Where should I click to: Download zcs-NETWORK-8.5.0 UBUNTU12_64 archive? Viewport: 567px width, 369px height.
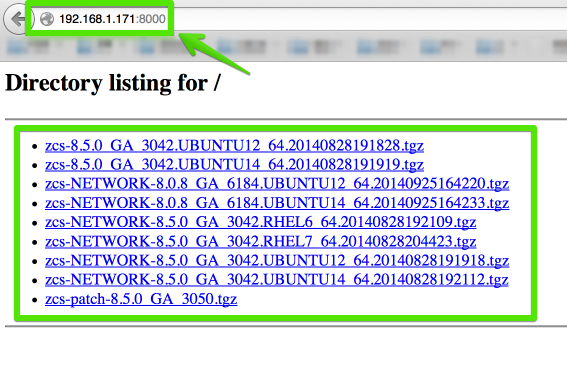click(x=277, y=260)
